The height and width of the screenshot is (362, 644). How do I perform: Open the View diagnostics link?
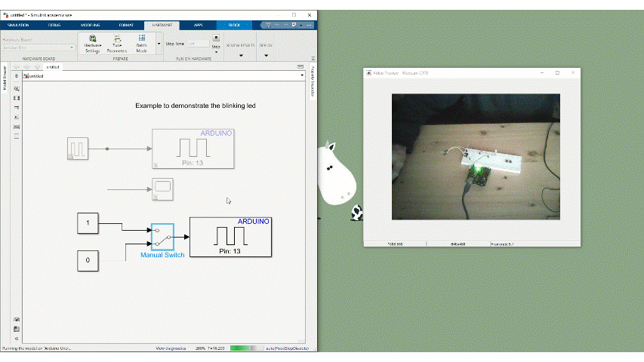click(x=171, y=348)
